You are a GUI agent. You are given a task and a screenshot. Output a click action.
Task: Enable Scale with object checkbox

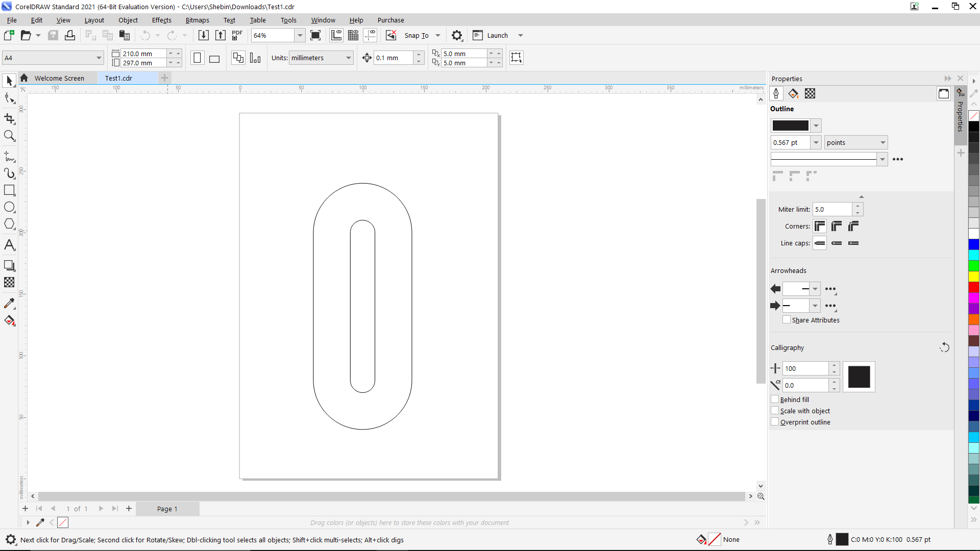775,410
